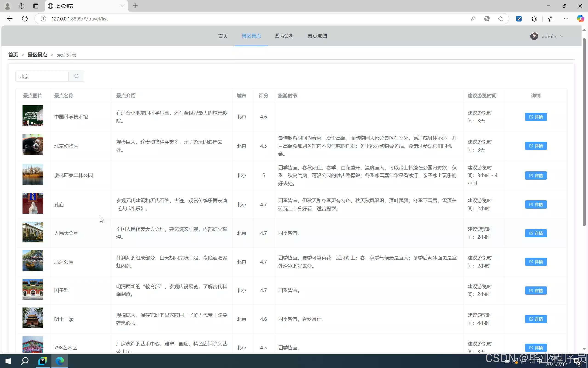
Task: Open the workspaces icon in title bar
Action: click(21, 6)
